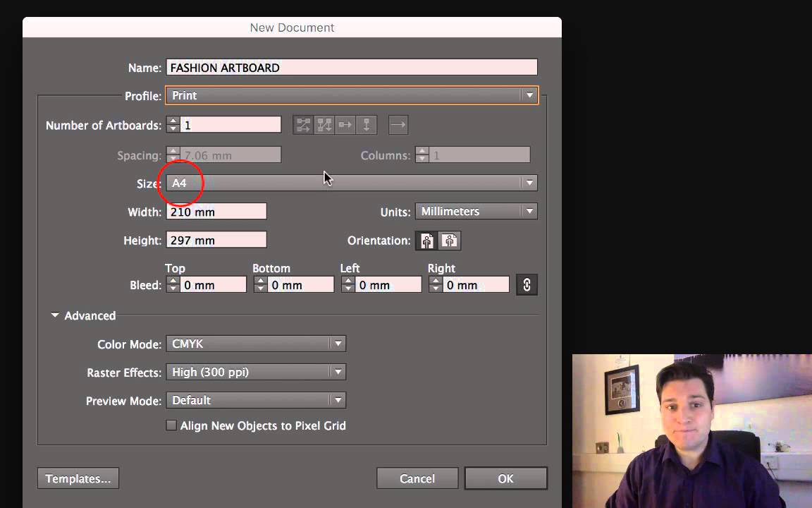
Task: Select Arrange by Row artboard icon
Action: [x=345, y=125]
